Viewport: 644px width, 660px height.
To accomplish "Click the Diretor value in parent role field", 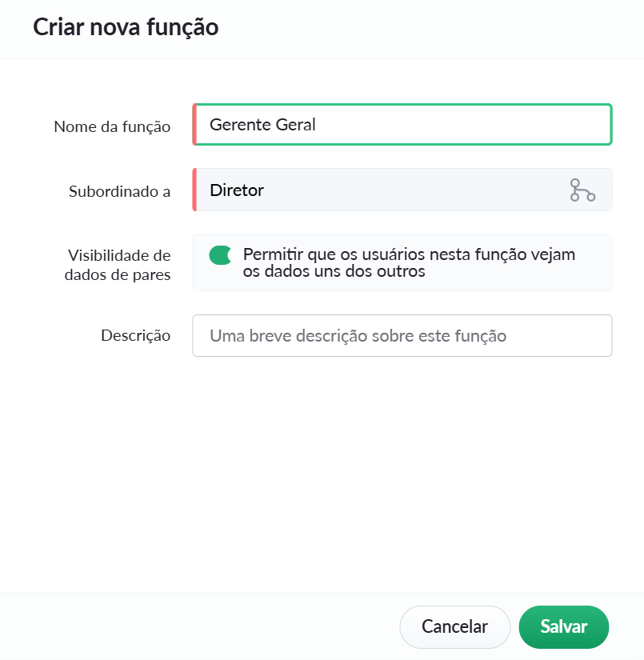I will point(237,190).
